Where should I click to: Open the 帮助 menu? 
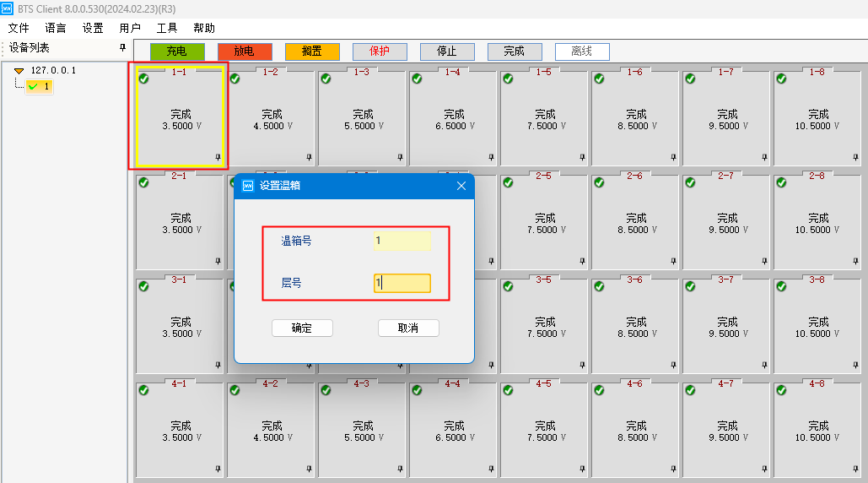pyautogui.click(x=204, y=28)
